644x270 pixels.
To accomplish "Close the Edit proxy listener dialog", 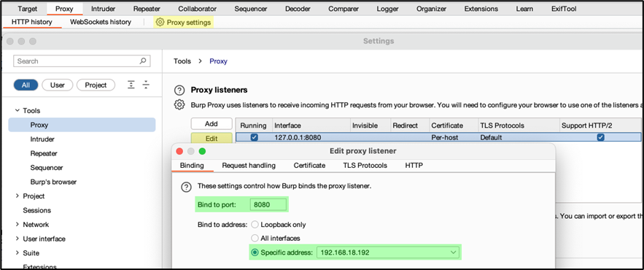I will coord(179,151).
